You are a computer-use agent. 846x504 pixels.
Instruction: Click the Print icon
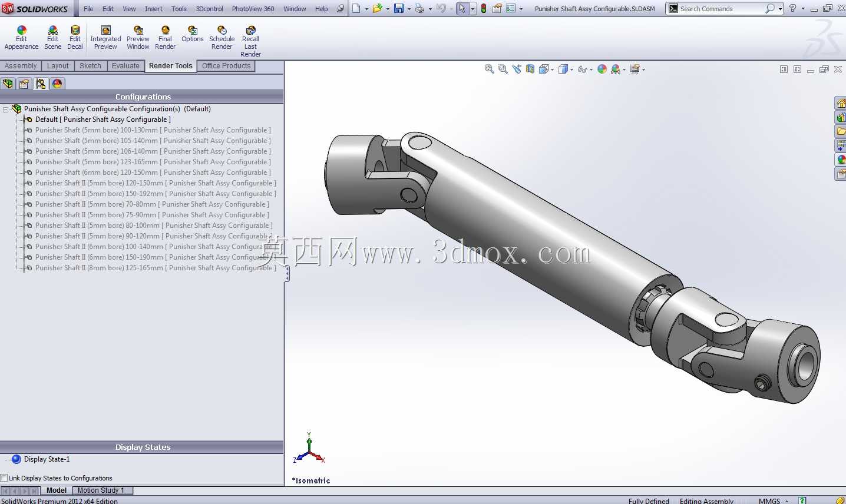click(x=419, y=8)
